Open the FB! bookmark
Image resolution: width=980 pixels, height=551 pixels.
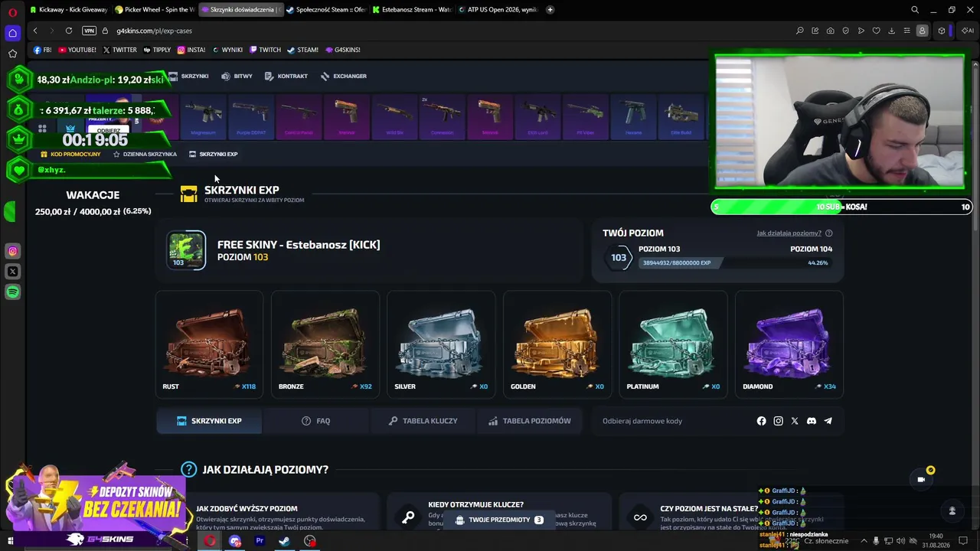tap(43, 50)
